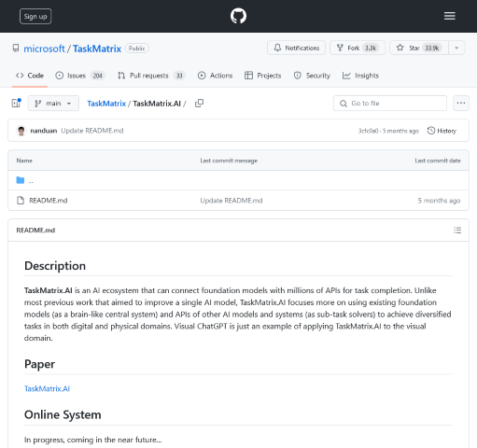Click the Code tab angle-brackets icon

pyautogui.click(x=20, y=76)
